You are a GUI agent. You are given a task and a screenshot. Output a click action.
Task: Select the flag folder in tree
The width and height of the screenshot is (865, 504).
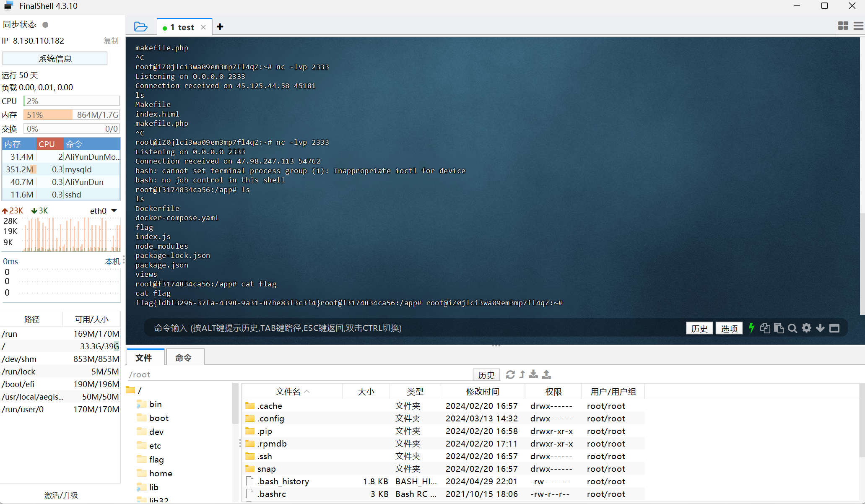point(151,460)
